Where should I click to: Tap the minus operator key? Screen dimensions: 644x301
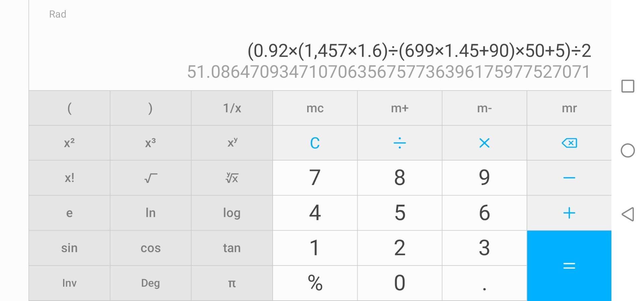pos(569,178)
